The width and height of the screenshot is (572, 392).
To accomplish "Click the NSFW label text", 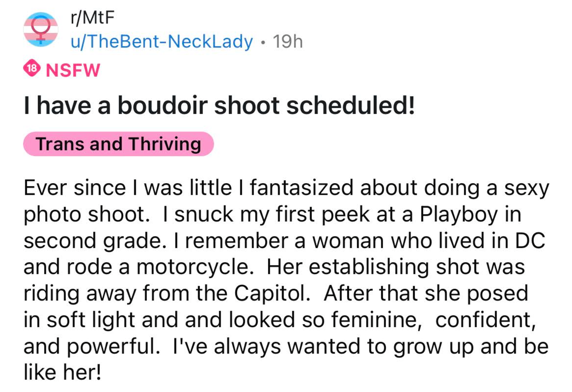I will coord(72,71).
